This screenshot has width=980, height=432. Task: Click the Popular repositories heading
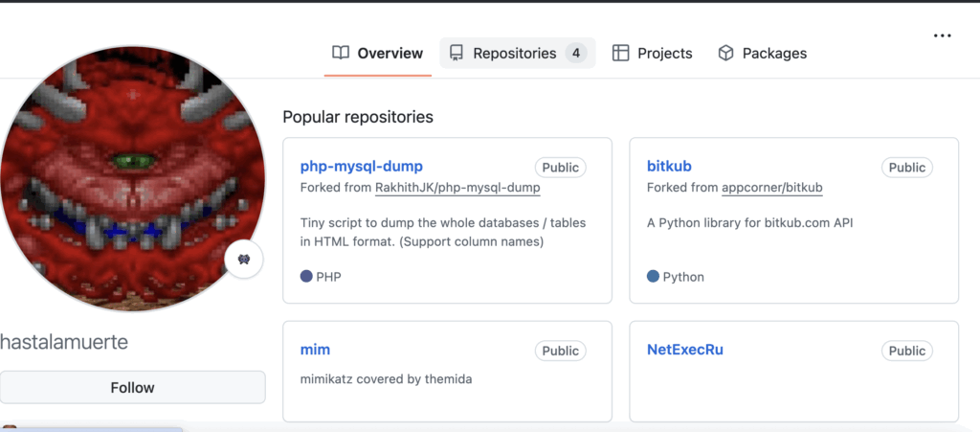[x=358, y=117]
